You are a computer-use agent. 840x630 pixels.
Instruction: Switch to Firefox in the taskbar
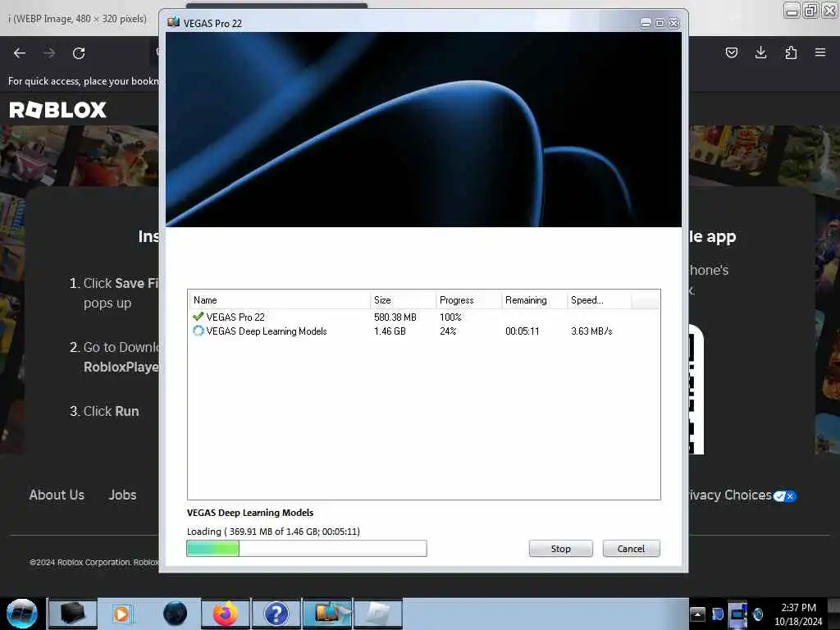point(226,614)
